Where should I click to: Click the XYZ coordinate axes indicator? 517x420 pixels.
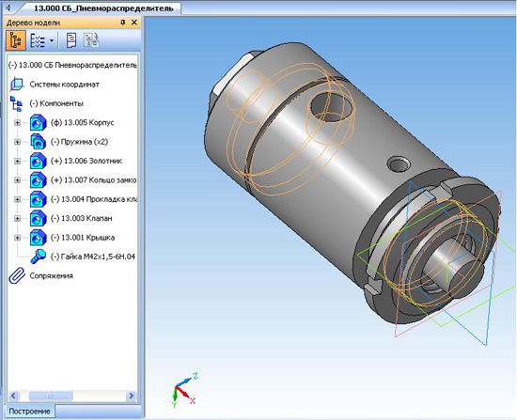tap(184, 390)
